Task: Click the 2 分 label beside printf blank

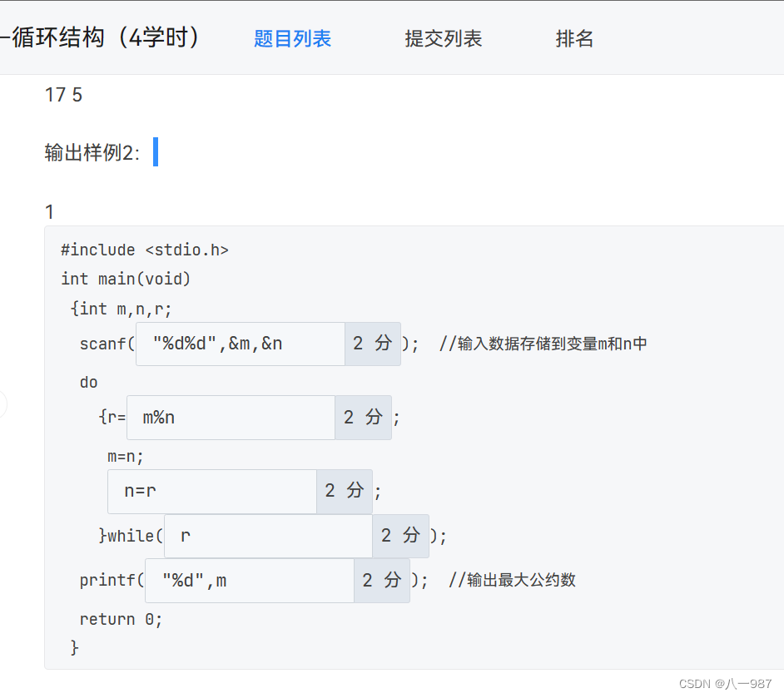Action: coord(381,580)
